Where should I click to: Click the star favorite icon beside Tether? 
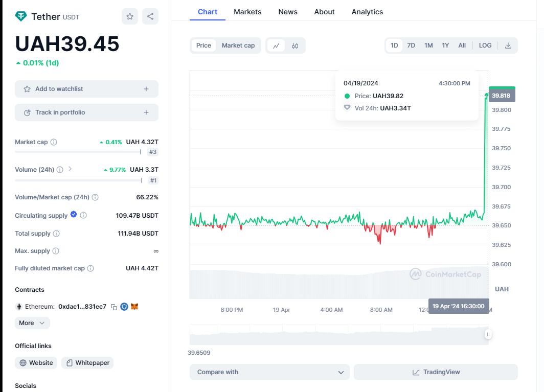(130, 16)
